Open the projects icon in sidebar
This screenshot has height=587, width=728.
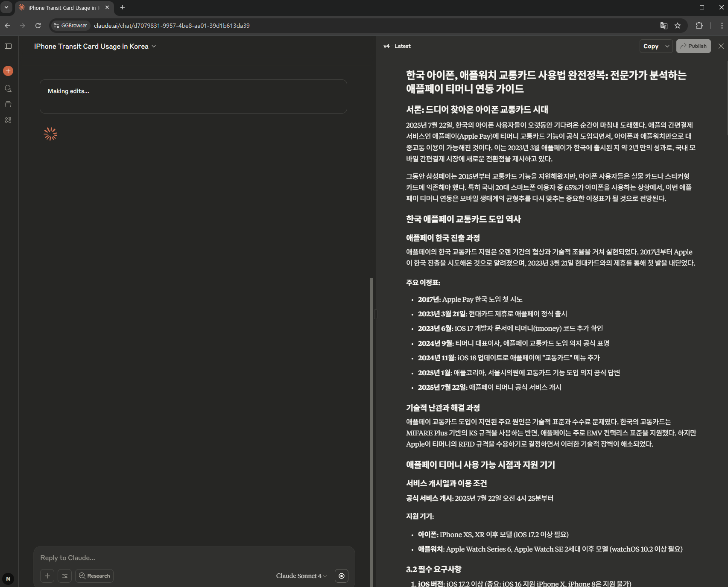pos(8,104)
